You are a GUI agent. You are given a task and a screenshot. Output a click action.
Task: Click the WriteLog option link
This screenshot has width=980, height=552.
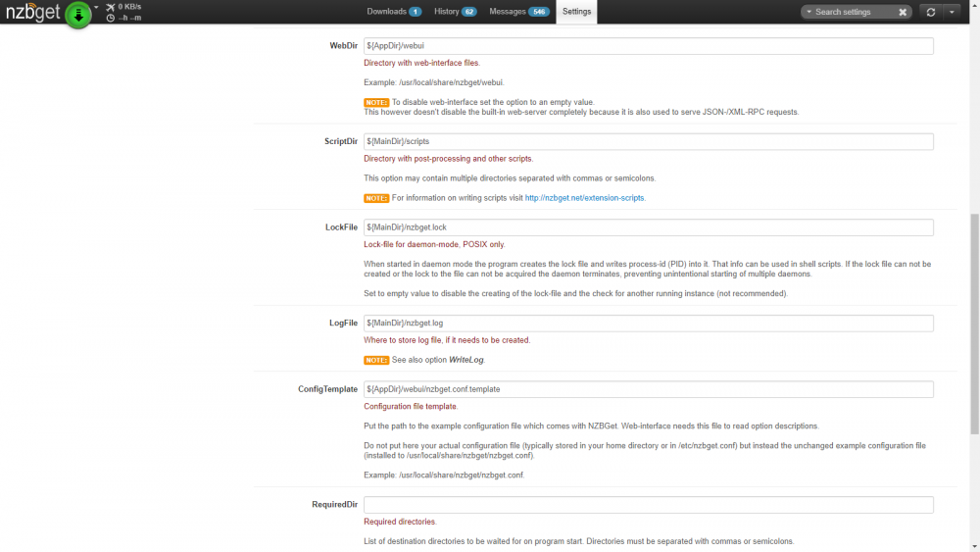tap(466, 360)
